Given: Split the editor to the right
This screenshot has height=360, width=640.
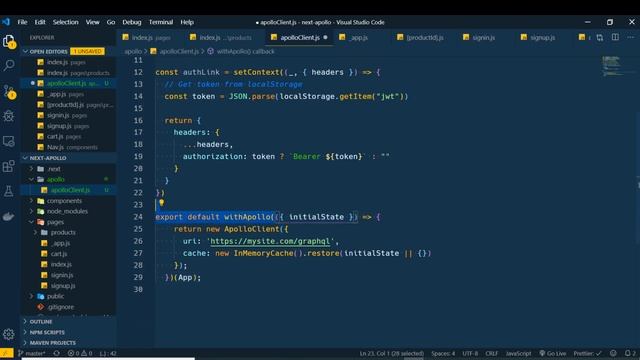Looking at the screenshot, I should point(615,37).
